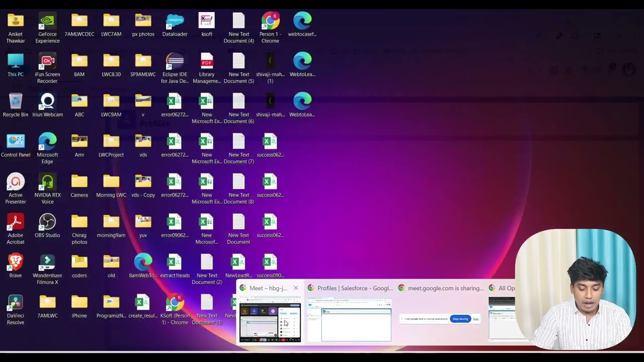This screenshot has height=362, width=644.
Task: Select the Person 1 - Chrome shortcut
Action: click(x=270, y=28)
